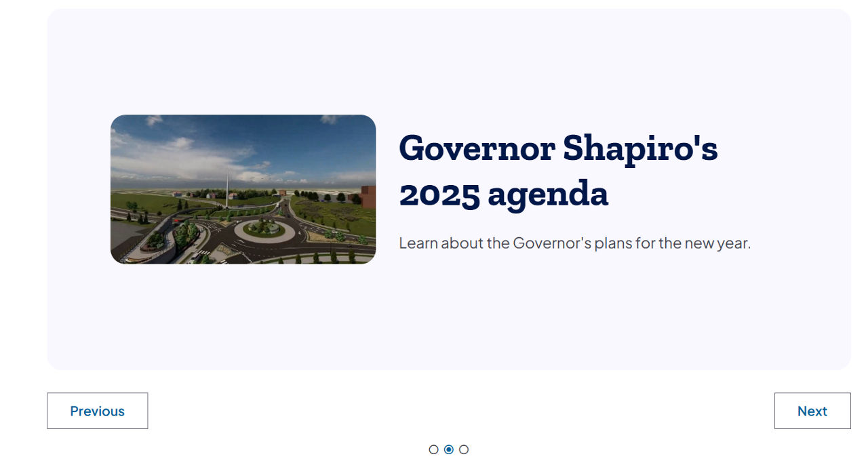Select the third carousel slide dot

pos(464,449)
